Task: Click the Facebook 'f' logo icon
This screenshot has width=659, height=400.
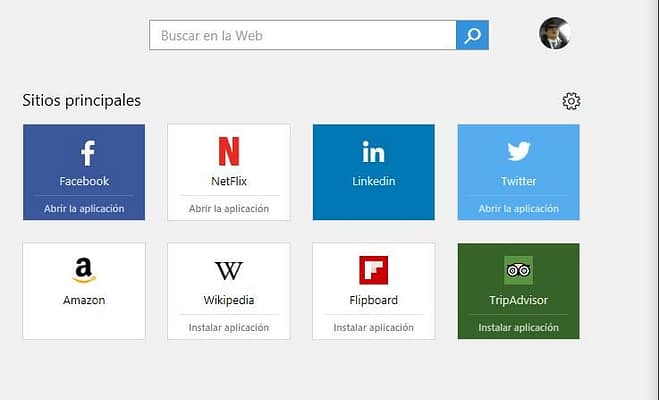Action: 87,153
